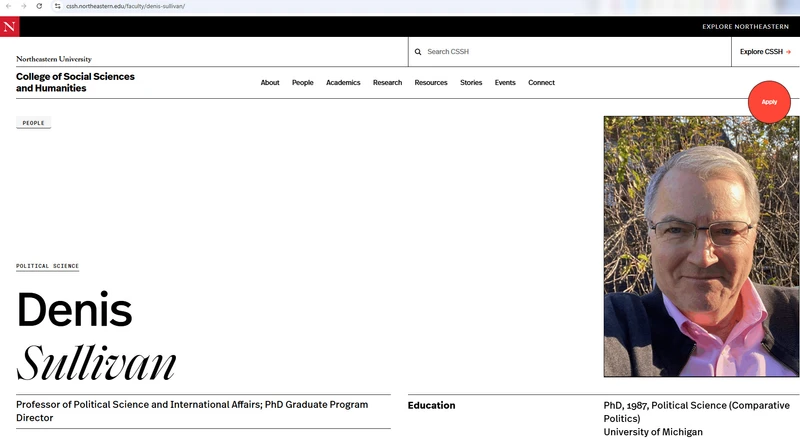Screen dimensions: 800x443
Task: Reload the page with refresh icon
Action: pyautogui.click(x=39, y=6)
